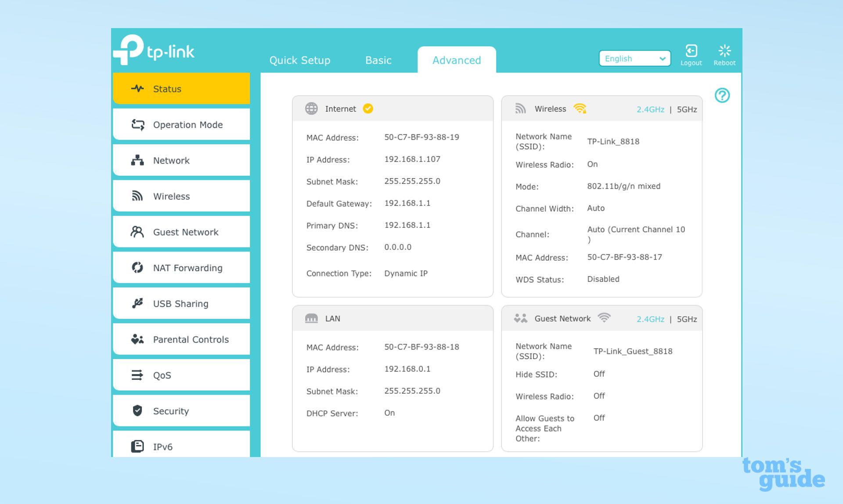Open the QoS menu item
The image size is (843, 504).
(x=181, y=375)
